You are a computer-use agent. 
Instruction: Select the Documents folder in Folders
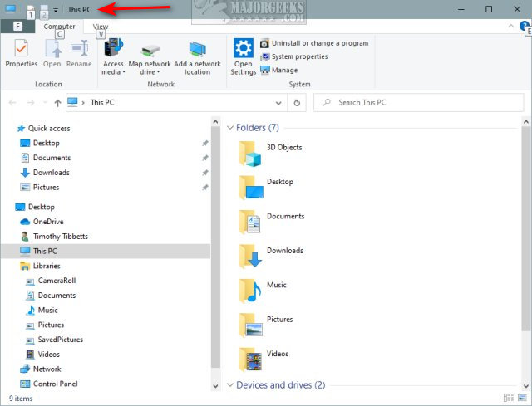272,223
